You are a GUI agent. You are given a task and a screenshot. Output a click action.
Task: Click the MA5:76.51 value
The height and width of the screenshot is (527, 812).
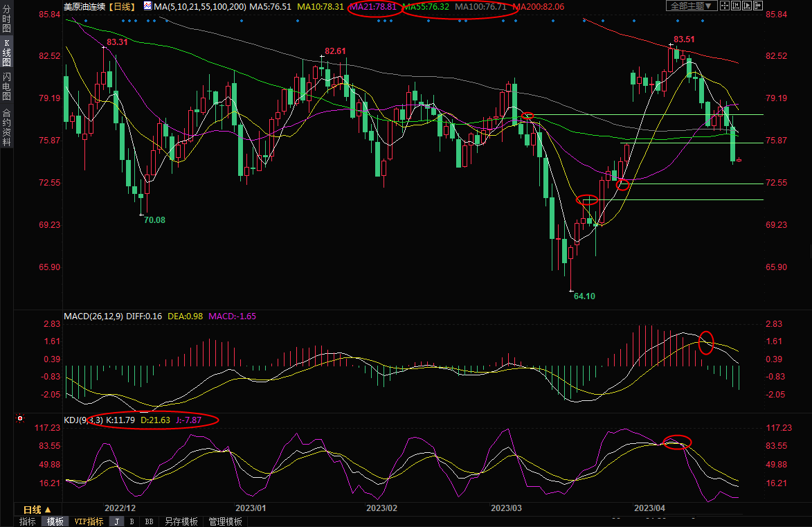pyautogui.click(x=271, y=7)
